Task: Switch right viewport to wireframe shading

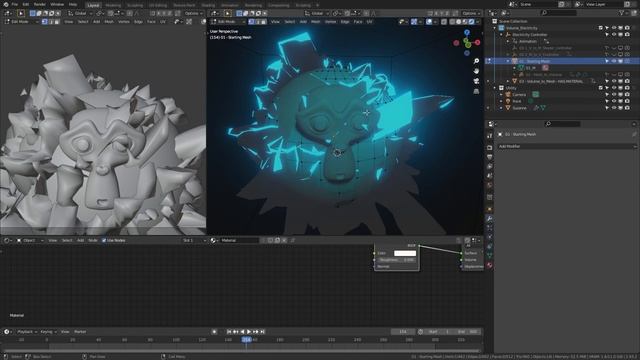Action: pos(452,22)
